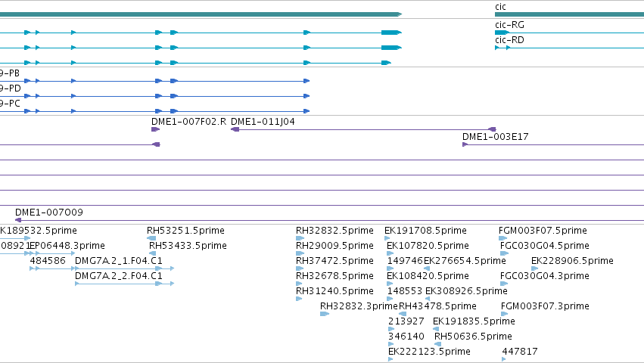644x363 pixels.
Task: Select the 9-PC protein track label
Action: click(10, 104)
